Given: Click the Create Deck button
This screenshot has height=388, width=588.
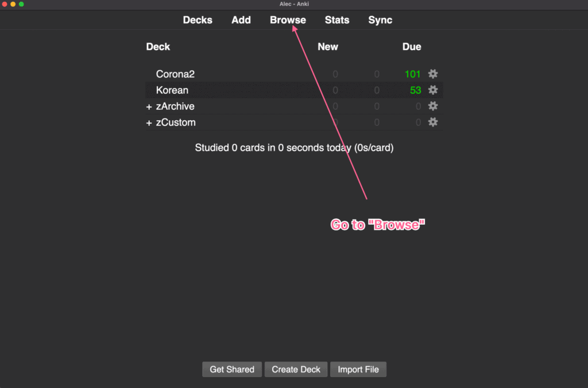Looking at the screenshot, I should click(296, 369).
